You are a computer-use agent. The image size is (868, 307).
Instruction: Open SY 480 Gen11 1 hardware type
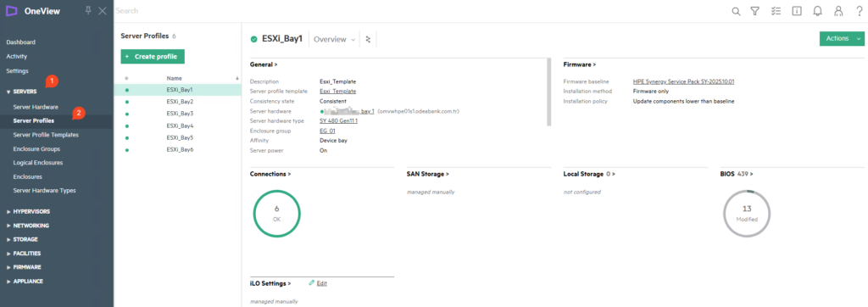tap(339, 120)
